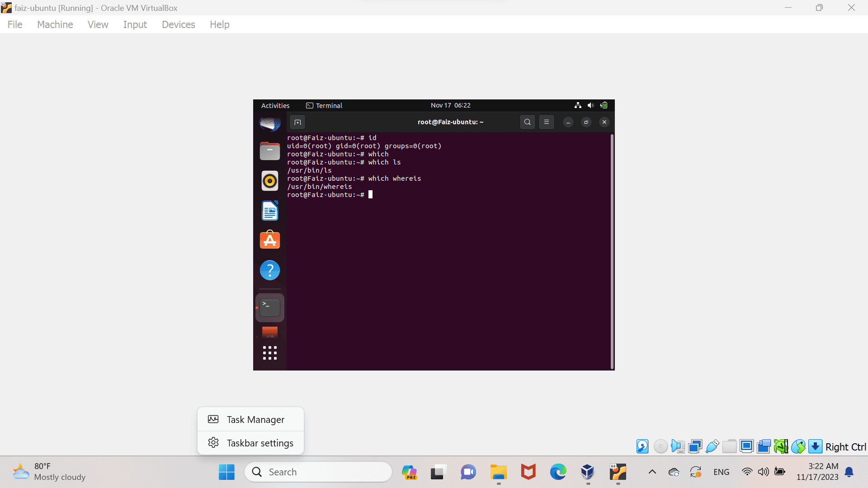Open McAfee from the taskbar
Screen dimensions: 868x488
tap(528, 472)
